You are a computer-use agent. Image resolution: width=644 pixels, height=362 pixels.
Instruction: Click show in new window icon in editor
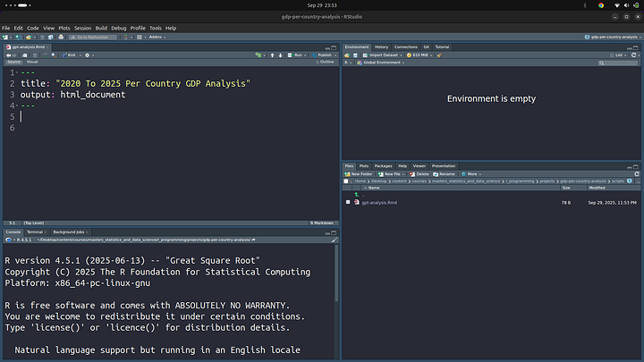point(25,55)
